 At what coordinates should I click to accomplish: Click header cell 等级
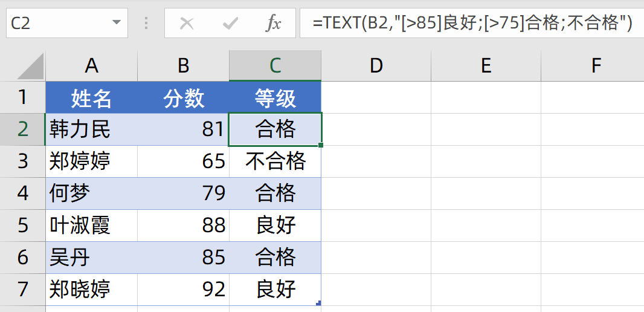click(x=275, y=97)
